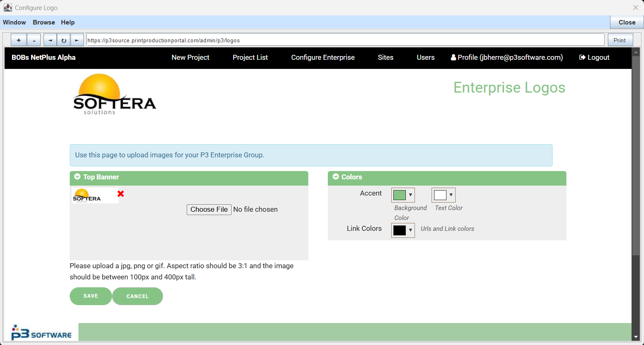Click the URL address field
This screenshot has height=345, width=644.
pos(344,40)
